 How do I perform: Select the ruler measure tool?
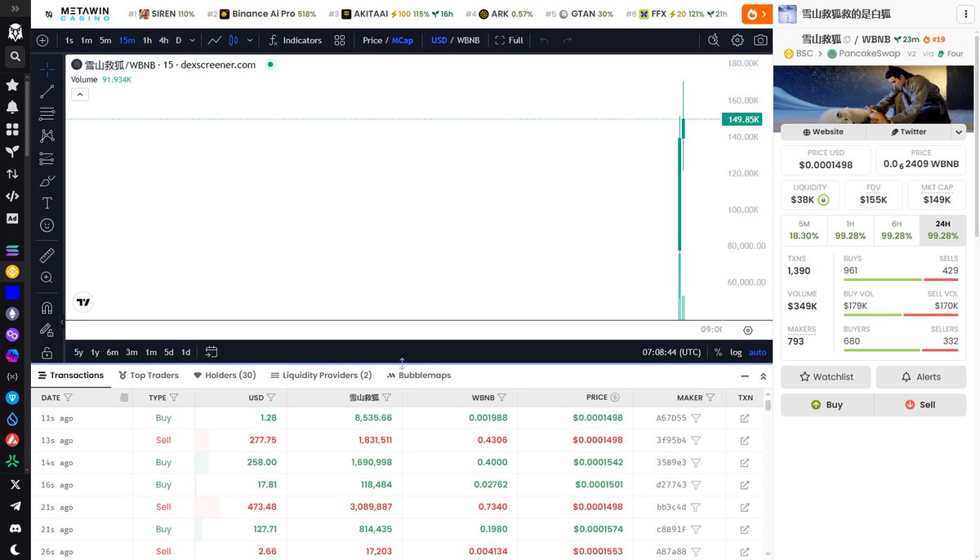point(47,256)
